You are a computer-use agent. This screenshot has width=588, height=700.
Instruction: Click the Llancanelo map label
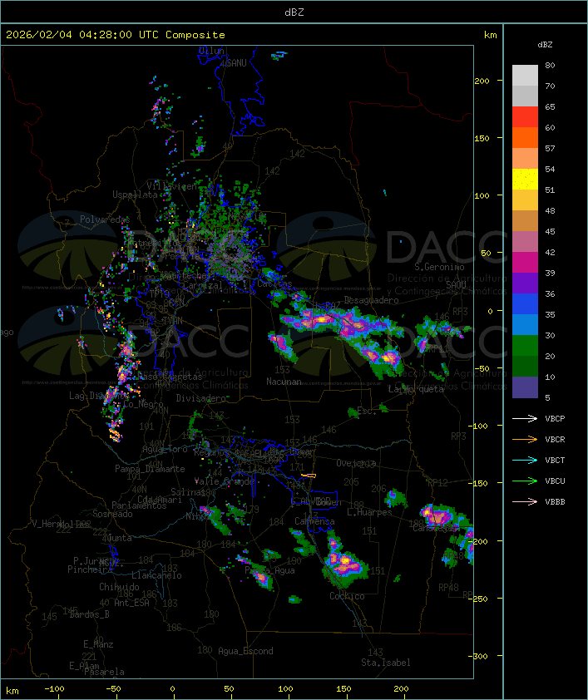(156, 575)
